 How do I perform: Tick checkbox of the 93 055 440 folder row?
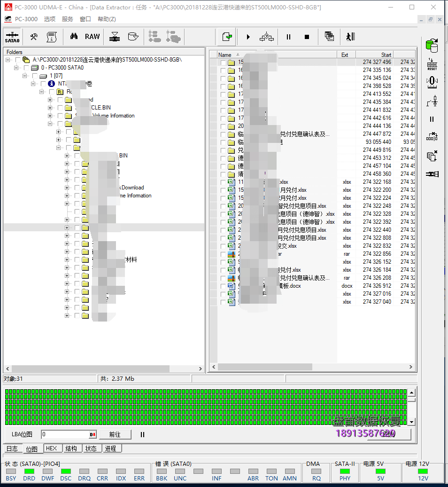coord(223,142)
